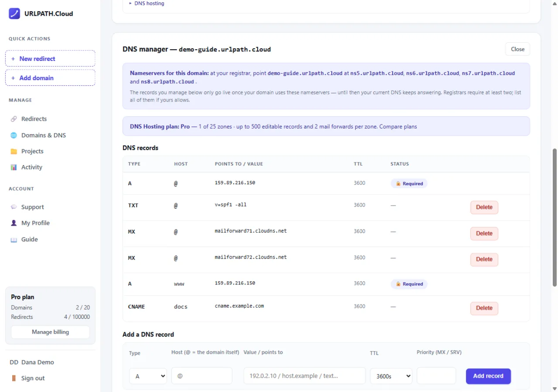The image size is (558, 392).
Task: Delete the TXT v=spf1 record
Action: (484, 207)
